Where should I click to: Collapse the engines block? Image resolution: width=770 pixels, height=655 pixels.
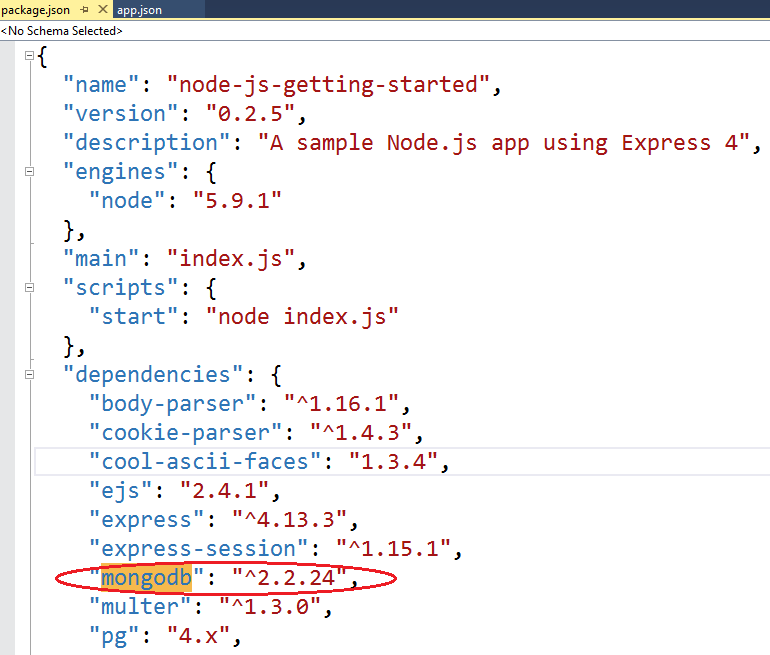point(29,172)
